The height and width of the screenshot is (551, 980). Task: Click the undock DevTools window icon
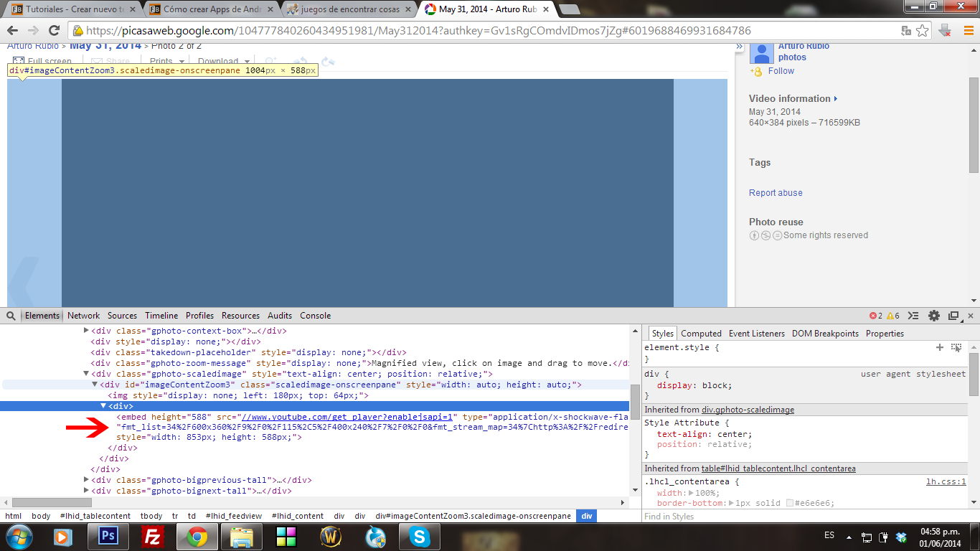click(x=953, y=316)
